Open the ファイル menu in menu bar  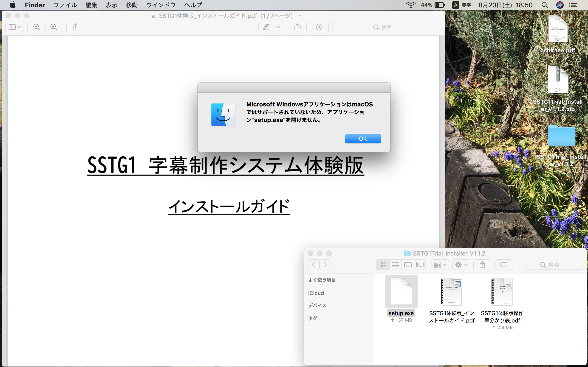[x=65, y=5]
